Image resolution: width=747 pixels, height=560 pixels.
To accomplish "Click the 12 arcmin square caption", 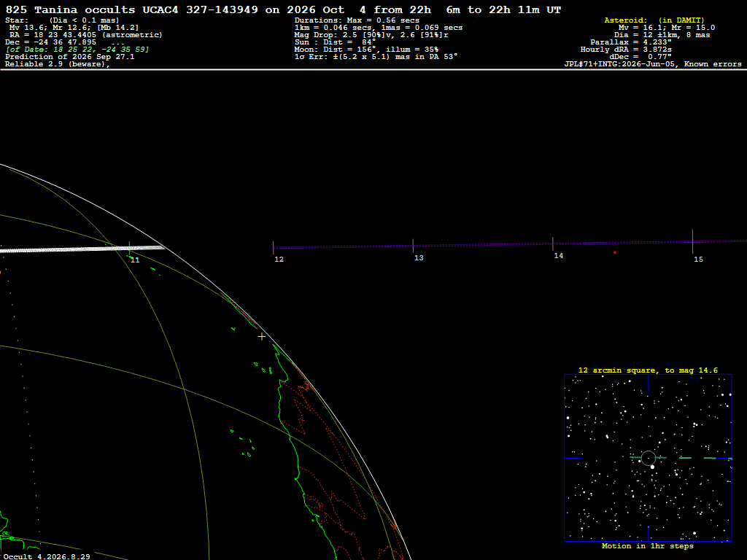I will point(648,370).
